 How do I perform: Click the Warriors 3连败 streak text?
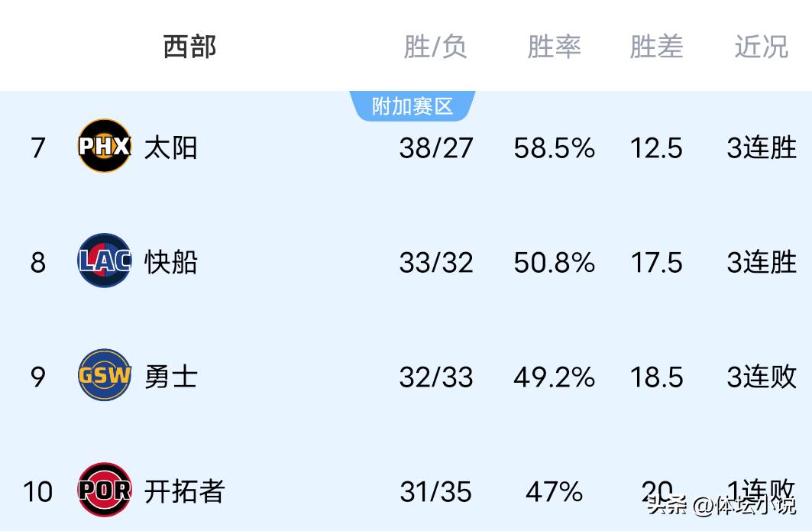[x=761, y=376]
